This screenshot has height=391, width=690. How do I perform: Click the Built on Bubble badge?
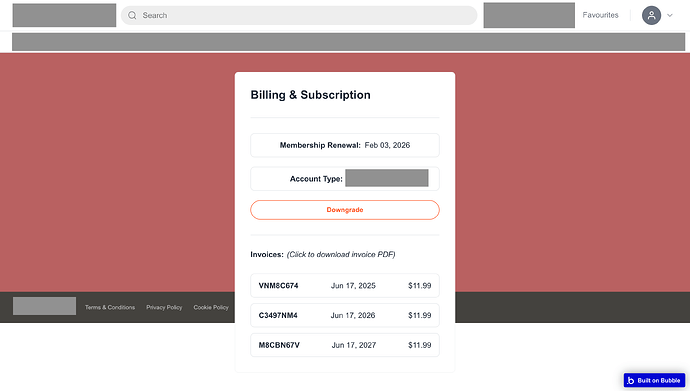pos(654,380)
